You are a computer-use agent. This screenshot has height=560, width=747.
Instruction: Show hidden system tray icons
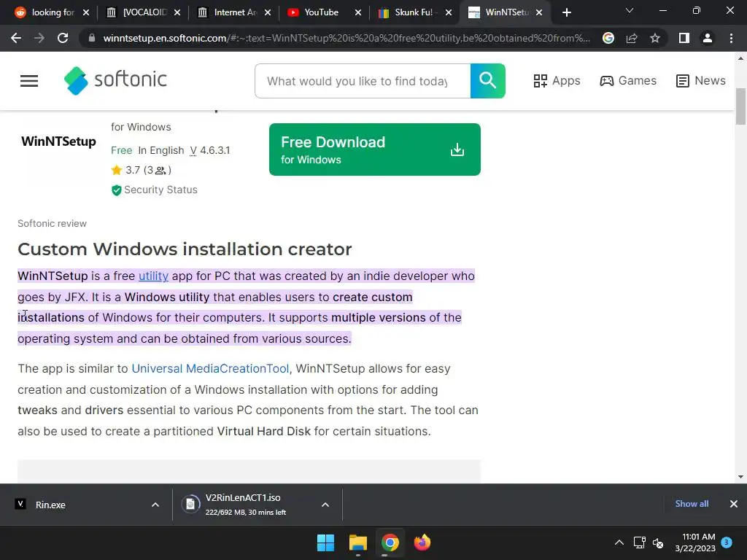(619, 542)
